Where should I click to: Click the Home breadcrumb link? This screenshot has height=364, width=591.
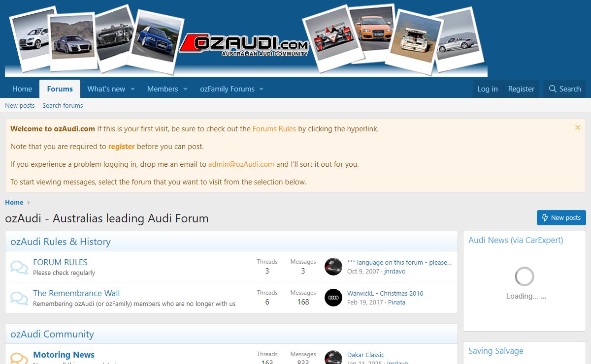point(14,202)
